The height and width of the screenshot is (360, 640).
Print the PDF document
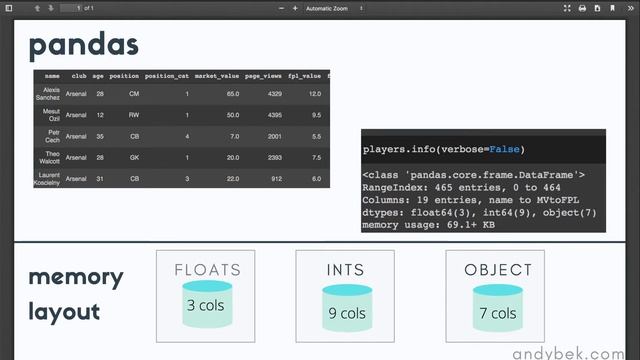tap(582, 8)
